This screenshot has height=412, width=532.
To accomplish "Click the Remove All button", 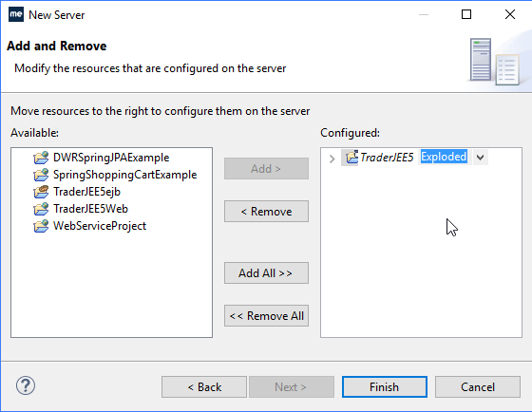I will click(266, 316).
